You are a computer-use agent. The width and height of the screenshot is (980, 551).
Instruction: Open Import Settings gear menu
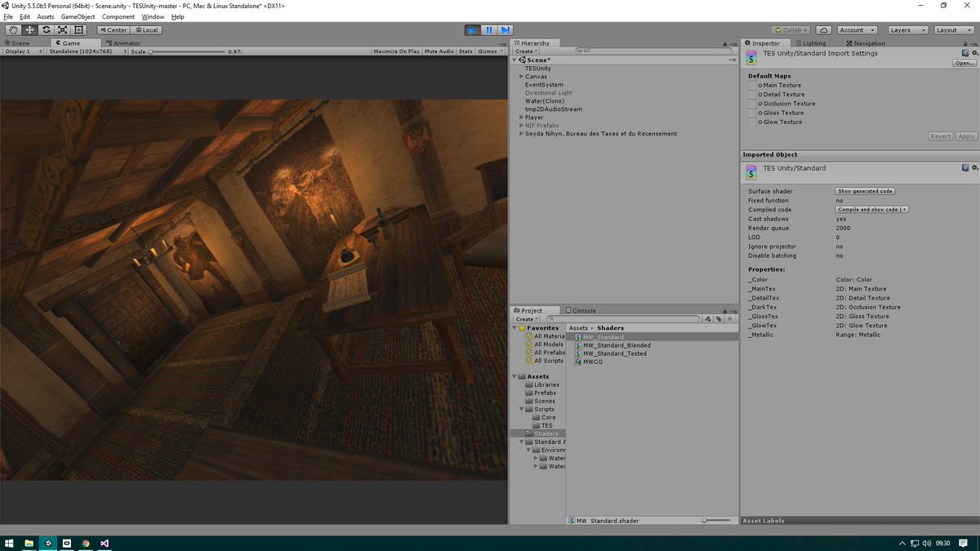[974, 53]
